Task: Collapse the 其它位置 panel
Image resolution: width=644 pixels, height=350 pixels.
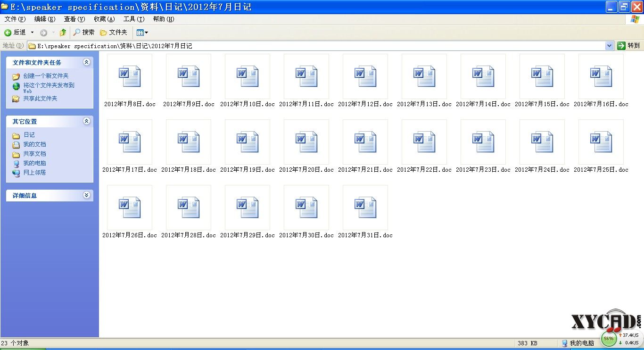Action: click(x=86, y=121)
